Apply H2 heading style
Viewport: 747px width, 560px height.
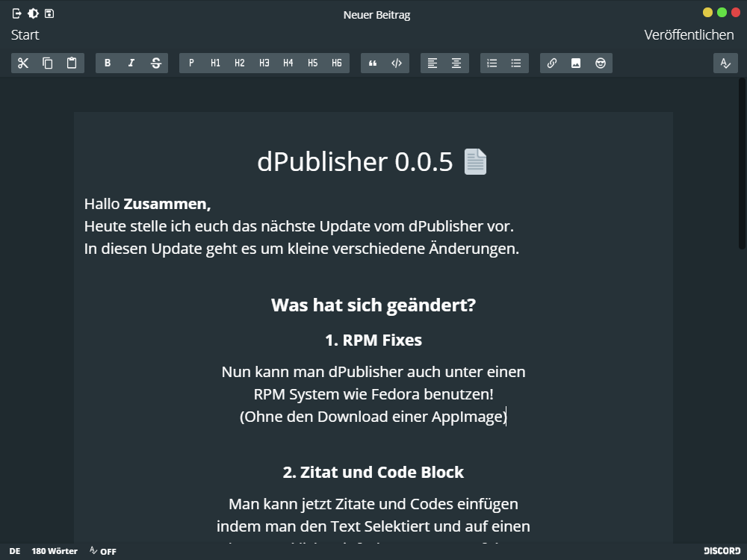(x=240, y=63)
